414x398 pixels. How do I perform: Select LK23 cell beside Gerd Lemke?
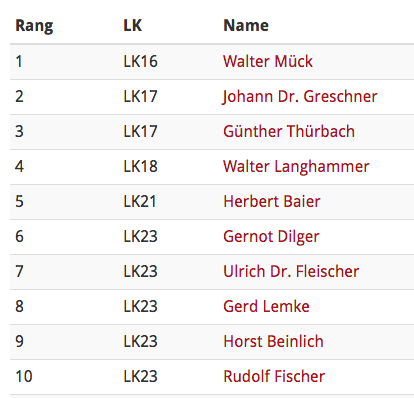click(x=140, y=306)
